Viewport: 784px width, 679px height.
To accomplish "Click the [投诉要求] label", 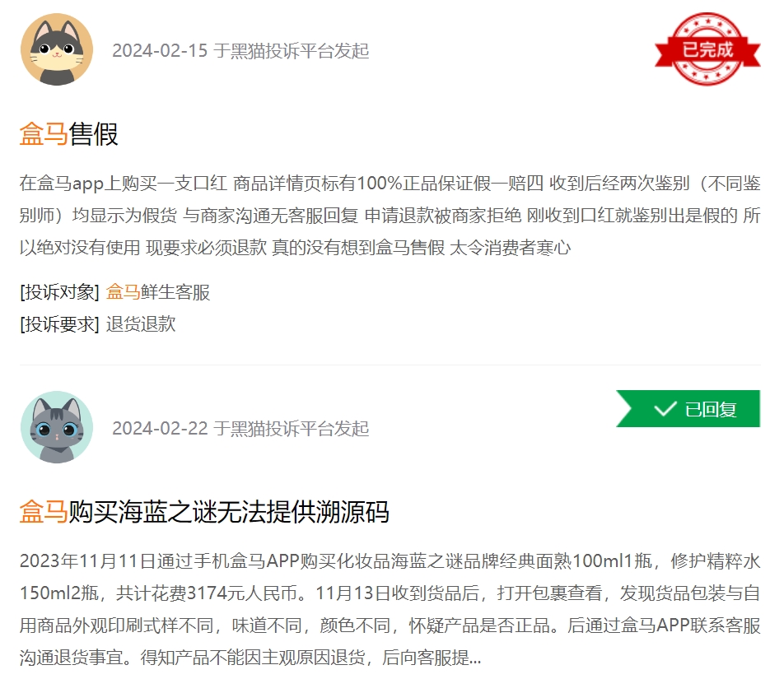I will [x=59, y=324].
